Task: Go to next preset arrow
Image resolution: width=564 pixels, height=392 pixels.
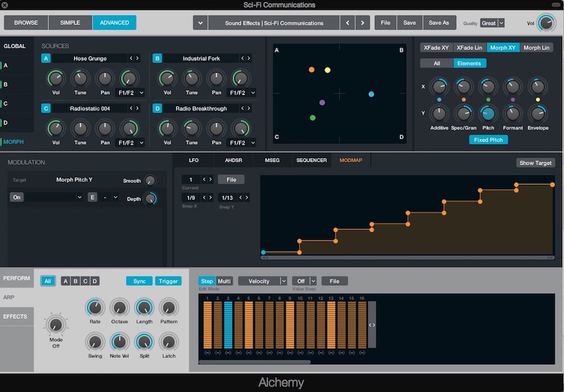Action: (363, 23)
